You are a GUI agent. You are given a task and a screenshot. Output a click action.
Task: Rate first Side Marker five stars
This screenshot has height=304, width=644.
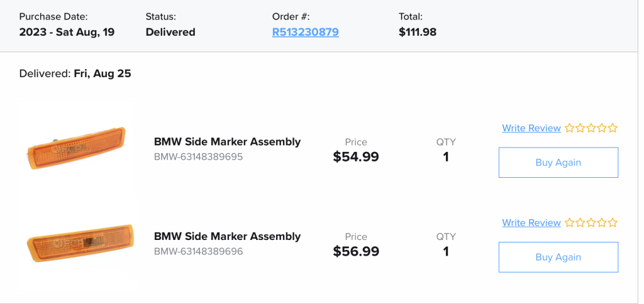(x=613, y=128)
